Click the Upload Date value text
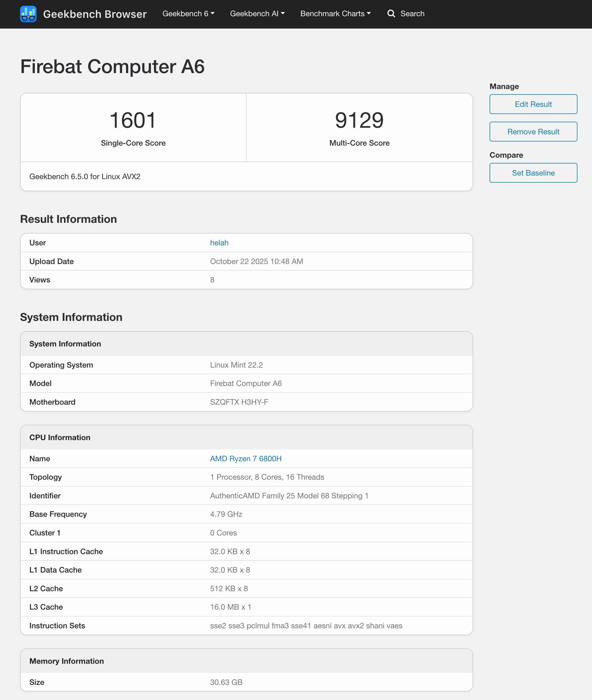Screen dimensions: 592x700 click(x=256, y=261)
